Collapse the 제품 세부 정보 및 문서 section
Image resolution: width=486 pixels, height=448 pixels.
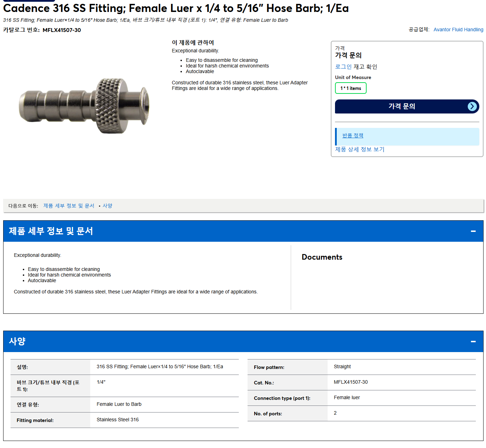[x=473, y=231]
